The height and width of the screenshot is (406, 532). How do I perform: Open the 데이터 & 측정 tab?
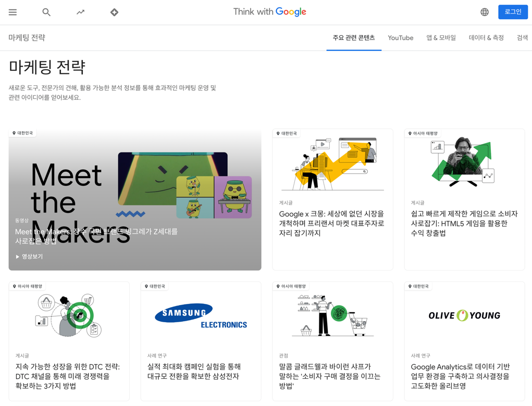point(486,37)
